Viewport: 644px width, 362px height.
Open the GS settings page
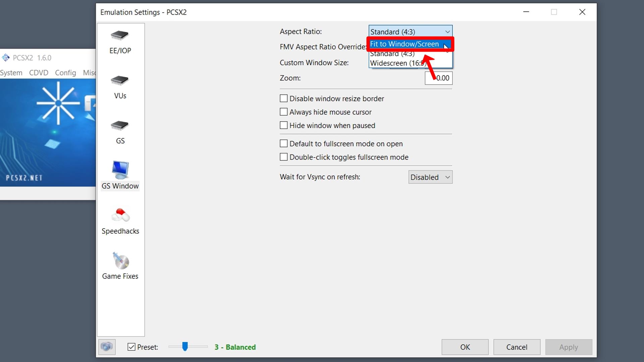[120, 133]
